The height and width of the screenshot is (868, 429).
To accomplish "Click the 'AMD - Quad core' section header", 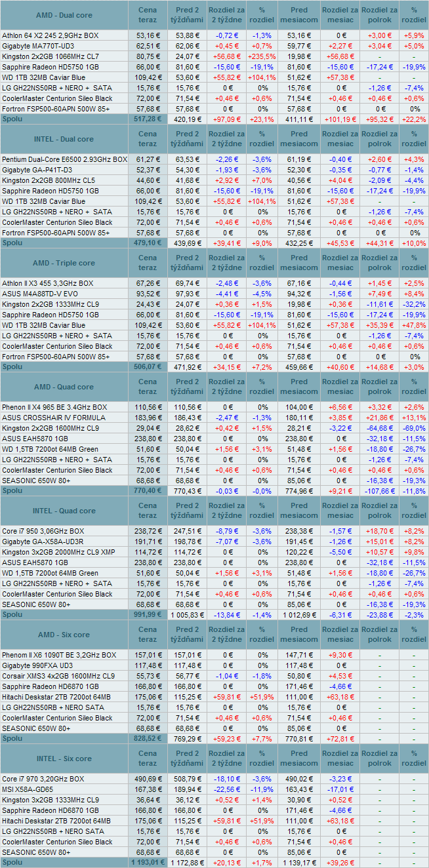I will point(64,387).
